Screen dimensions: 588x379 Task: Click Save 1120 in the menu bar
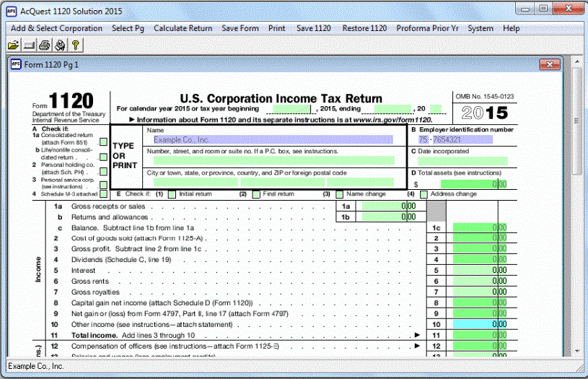coord(314,29)
